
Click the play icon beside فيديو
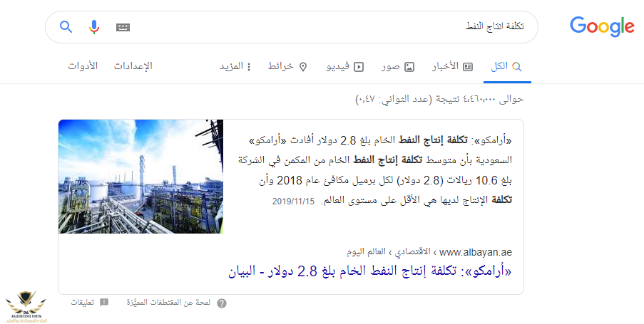click(x=359, y=67)
